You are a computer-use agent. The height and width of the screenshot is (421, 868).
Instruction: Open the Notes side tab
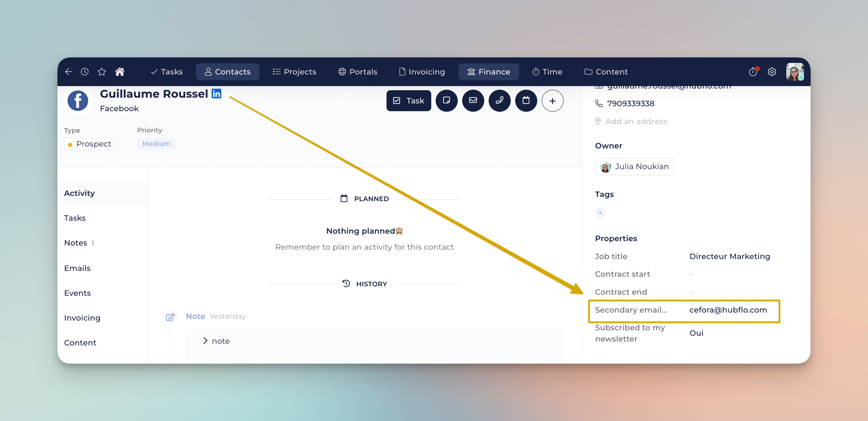(76, 243)
